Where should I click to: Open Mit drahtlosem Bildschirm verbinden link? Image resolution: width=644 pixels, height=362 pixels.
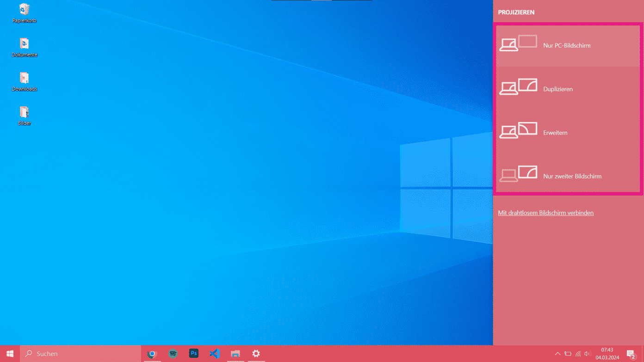click(545, 213)
